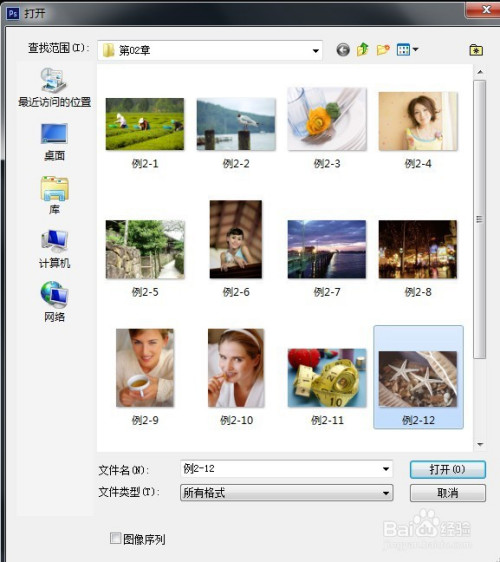Open 库 in the sidebar
Screen dimensions: 500x562
pyautogui.click(x=54, y=195)
